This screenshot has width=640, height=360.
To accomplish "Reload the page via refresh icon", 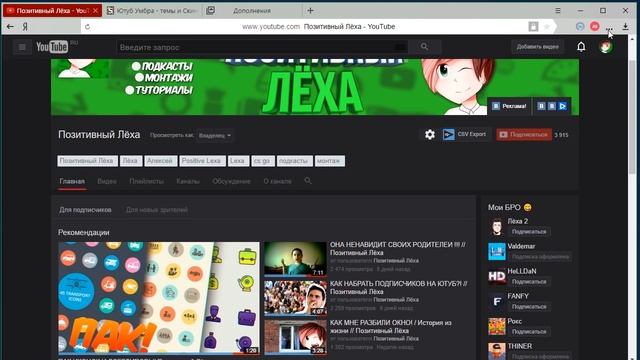I will (x=87, y=27).
